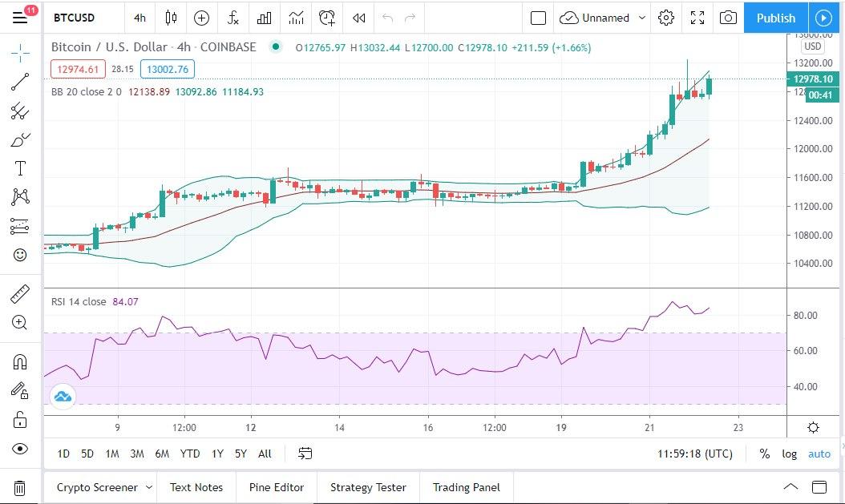845x504 pixels.
Task: Toggle percent scale mode
Action: coord(764,454)
